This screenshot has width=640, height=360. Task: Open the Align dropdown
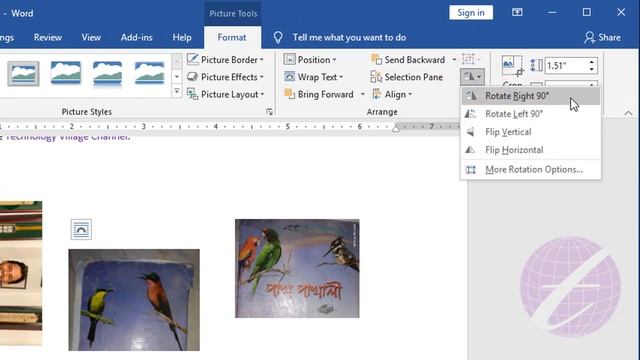392,94
